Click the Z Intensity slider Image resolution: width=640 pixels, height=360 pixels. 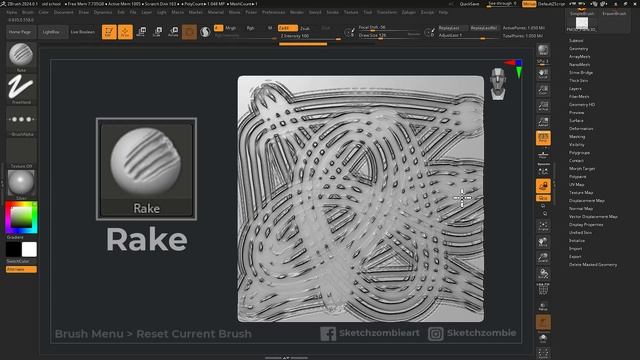coord(310,36)
